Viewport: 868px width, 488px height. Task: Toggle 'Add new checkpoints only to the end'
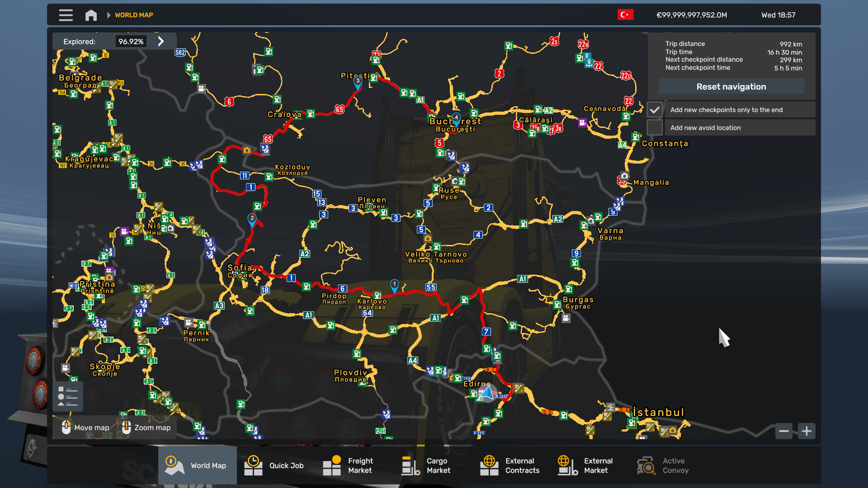click(x=655, y=110)
